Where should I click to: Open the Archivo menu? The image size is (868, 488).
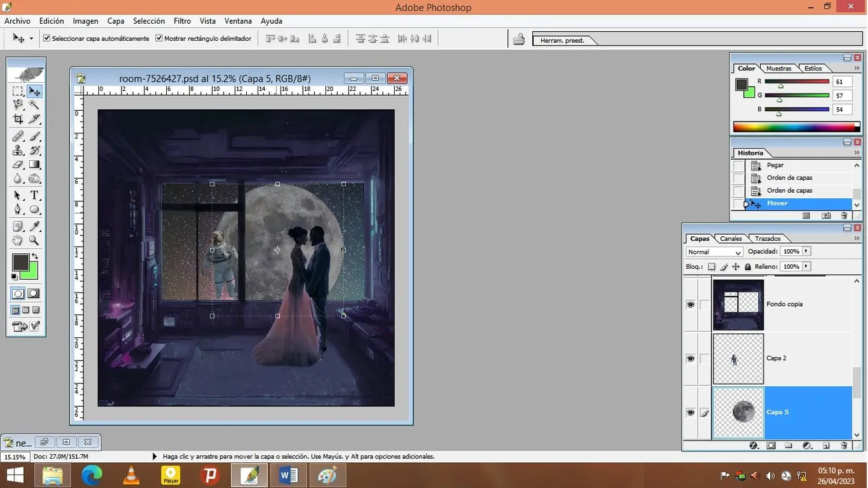18,21
